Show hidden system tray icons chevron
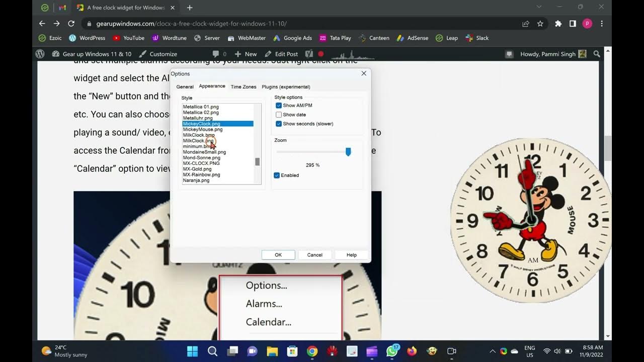Viewport: 644px width, 362px height. 493,351
